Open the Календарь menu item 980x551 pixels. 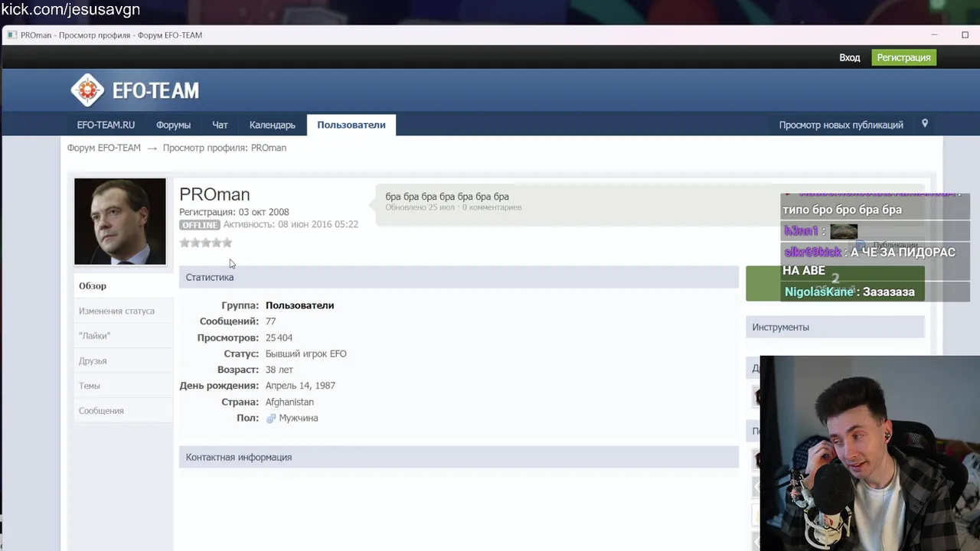click(272, 125)
